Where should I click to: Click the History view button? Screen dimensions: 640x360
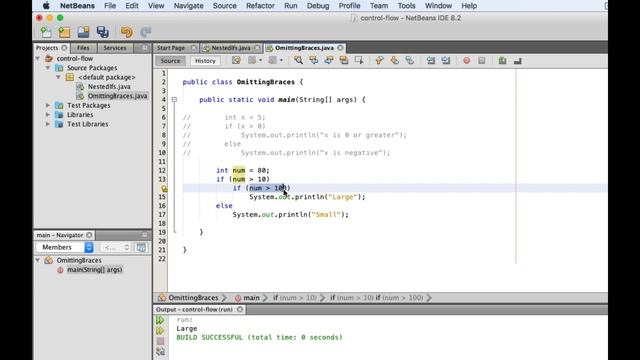205,61
